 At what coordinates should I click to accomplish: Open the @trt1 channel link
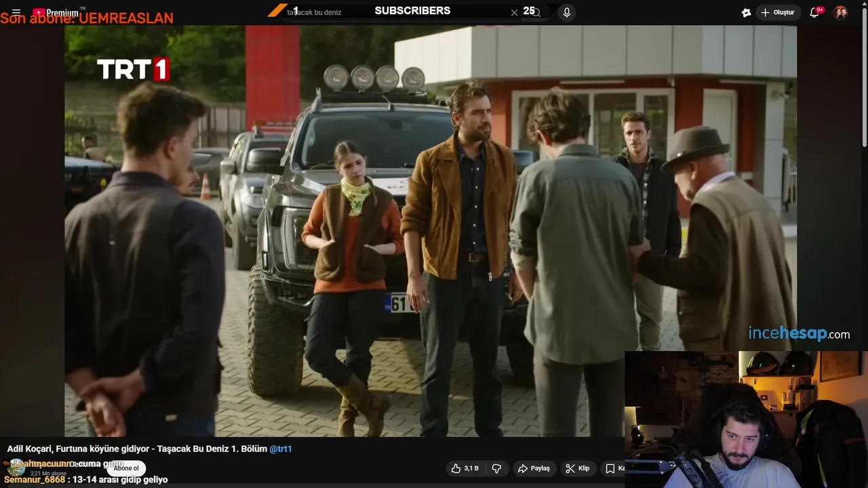(x=281, y=449)
